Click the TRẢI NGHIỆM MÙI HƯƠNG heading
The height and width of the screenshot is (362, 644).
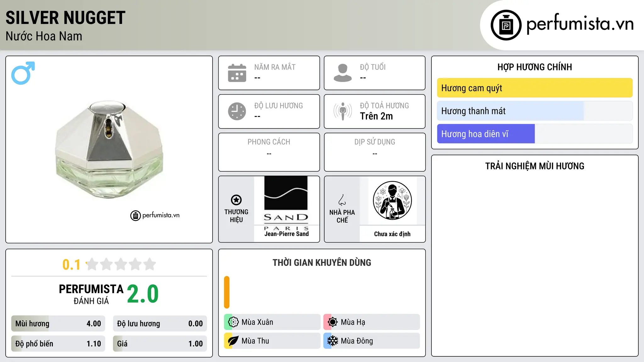point(535,166)
